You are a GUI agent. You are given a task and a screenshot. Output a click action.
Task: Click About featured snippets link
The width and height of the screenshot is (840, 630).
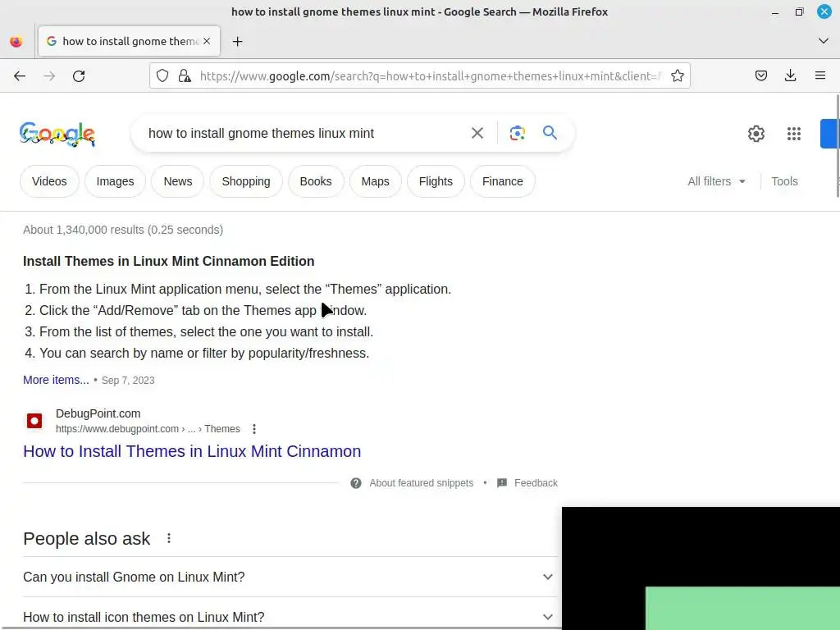point(421,483)
